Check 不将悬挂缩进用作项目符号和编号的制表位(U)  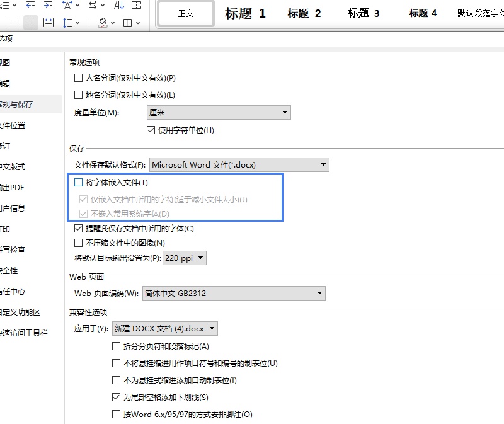[116, 364]
